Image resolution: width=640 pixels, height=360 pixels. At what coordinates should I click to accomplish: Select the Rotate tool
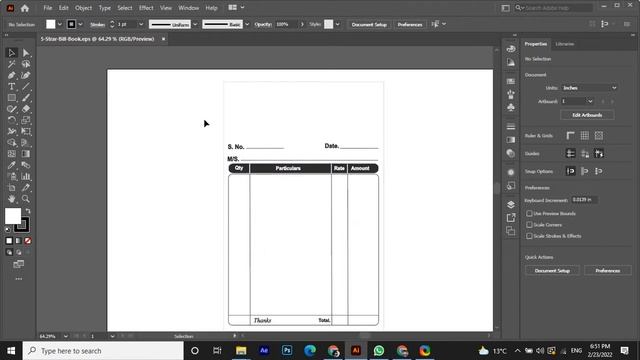pyautogui.click(x=11, y=120)
